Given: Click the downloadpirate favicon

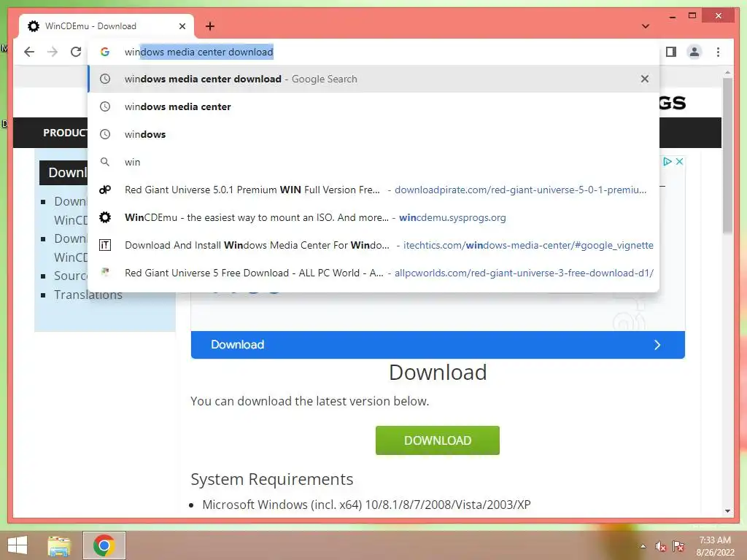Looking at the screenshot, I should (105, 190).
